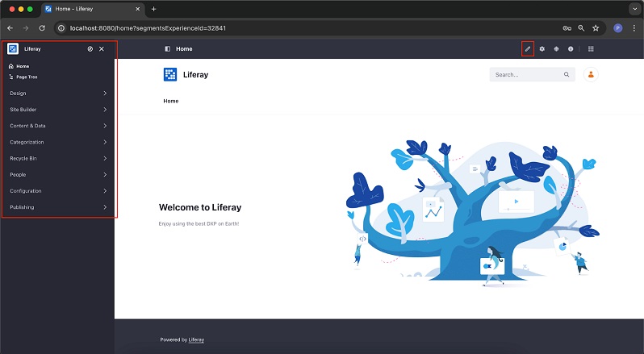Click the Home navigation link under logo
Screen dimensions: 644x354
(x=170, y=101)
